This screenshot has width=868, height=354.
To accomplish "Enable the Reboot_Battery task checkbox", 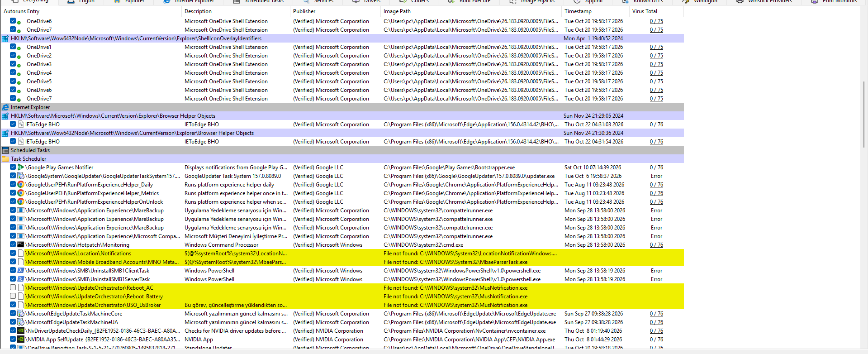I will click(13, 296).
